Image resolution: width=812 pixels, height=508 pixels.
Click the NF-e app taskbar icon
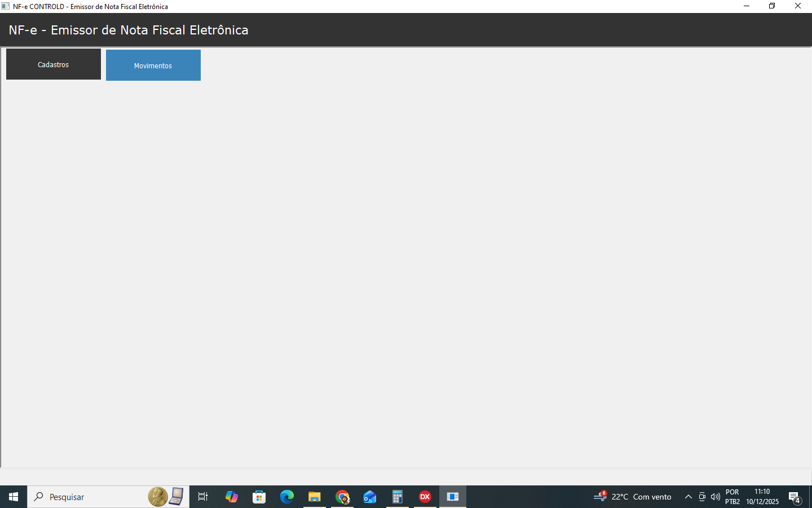click(453, 497)
